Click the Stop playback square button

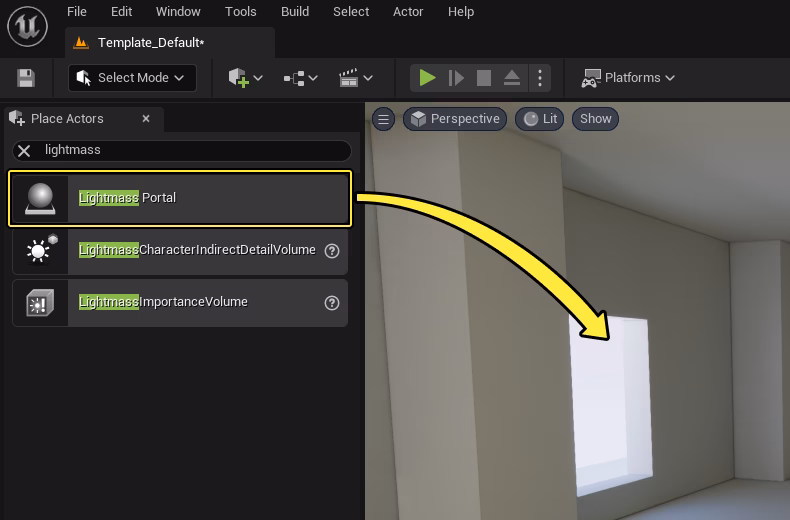484,78
